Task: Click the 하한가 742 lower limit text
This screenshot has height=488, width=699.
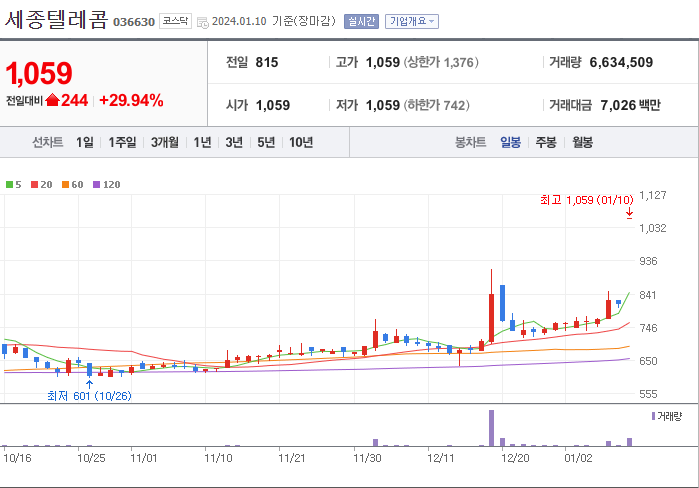Action: (x=437, y=105)
